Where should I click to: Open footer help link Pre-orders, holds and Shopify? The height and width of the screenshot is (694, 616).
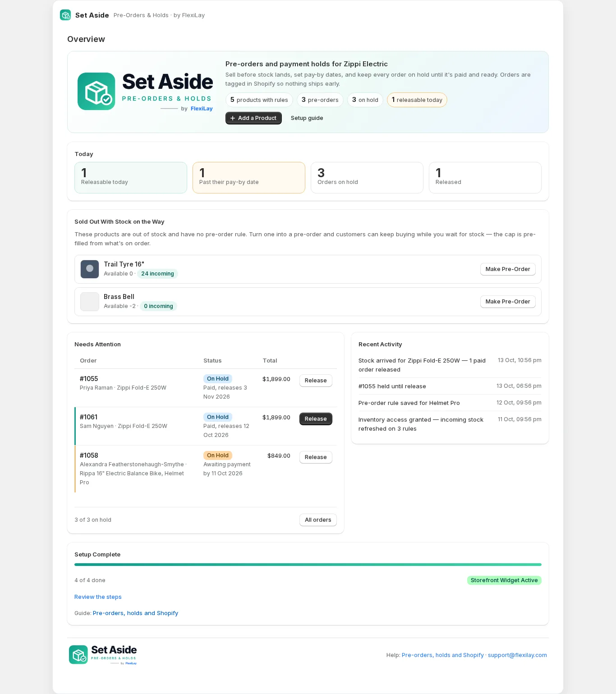coord(442,655)
